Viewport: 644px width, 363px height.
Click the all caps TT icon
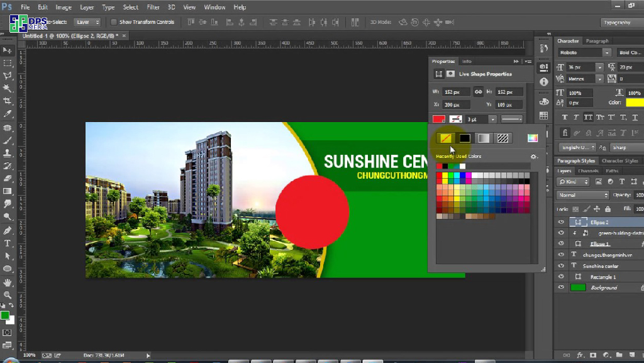588,118
